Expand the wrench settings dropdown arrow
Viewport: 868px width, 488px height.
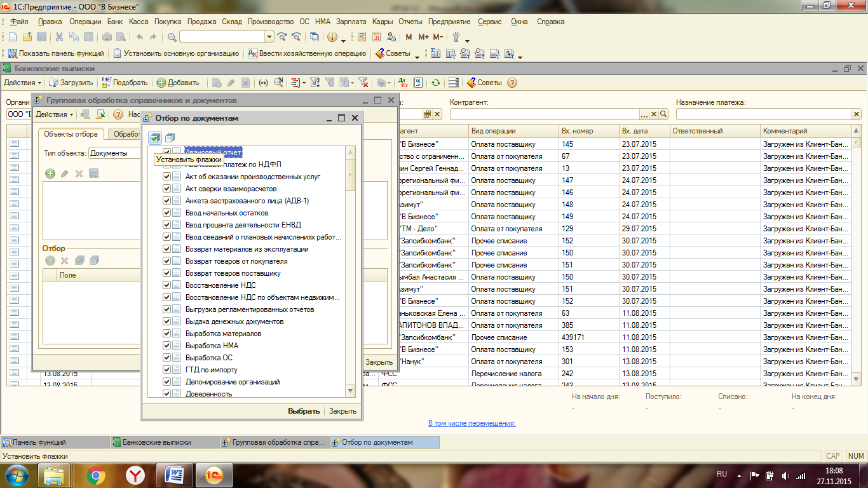tap(467, 39)
